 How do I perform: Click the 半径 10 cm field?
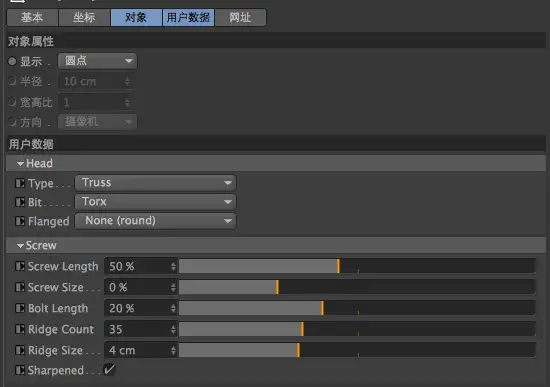95,82
